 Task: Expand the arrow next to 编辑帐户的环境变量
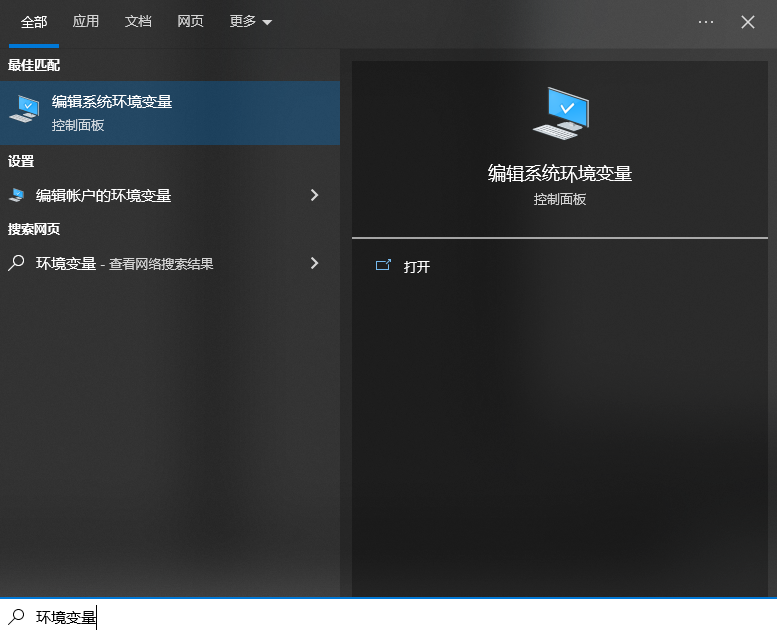coord(314,195)
